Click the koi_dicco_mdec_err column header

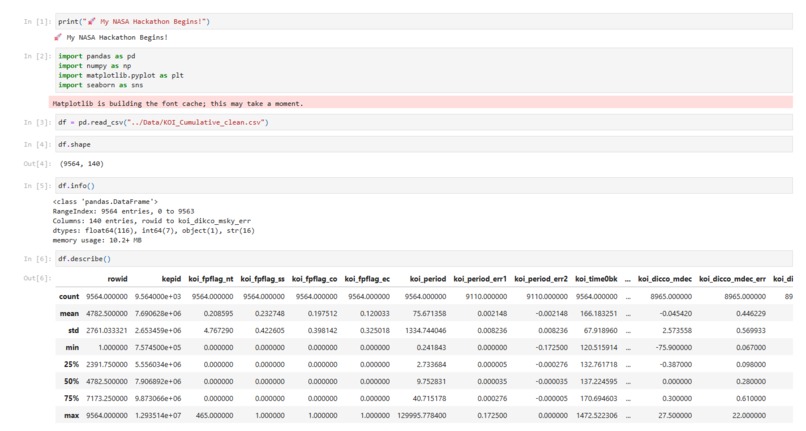click(732, 279)
